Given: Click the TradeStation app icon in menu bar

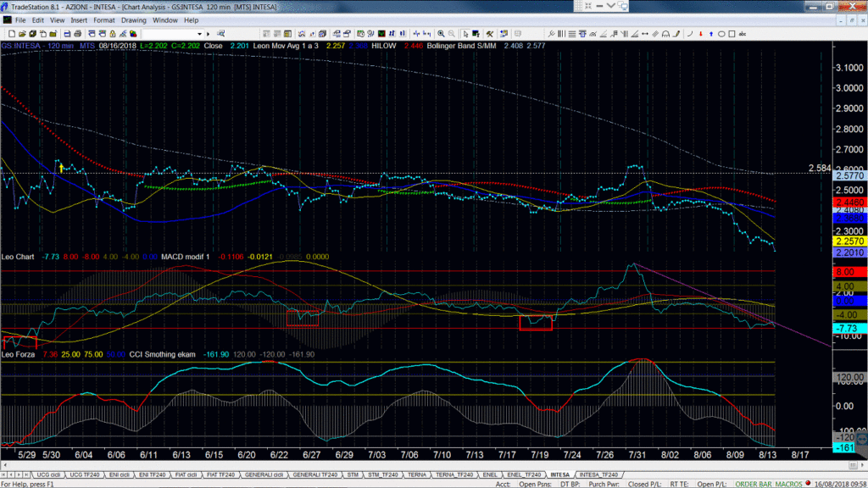Looking at the screenshot, I should (x=7, y=20).
